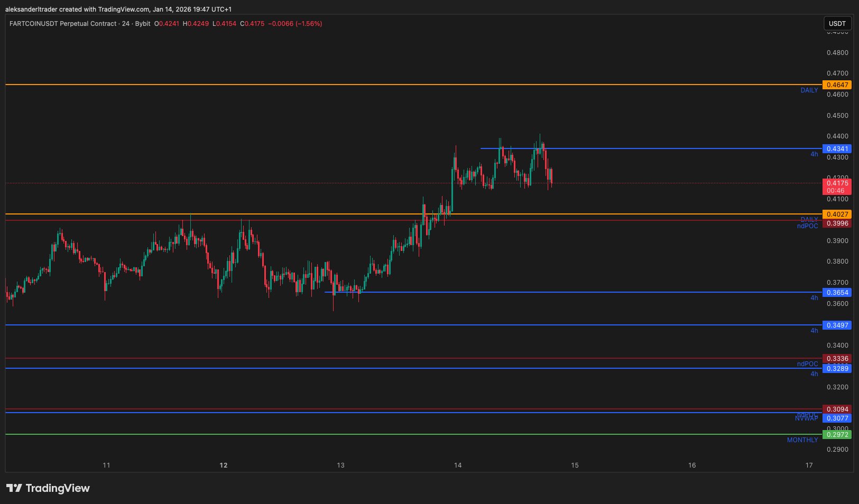Select the open value O0.4241
Viewport: 859px width, 504px height.
[x=167, y=24]
